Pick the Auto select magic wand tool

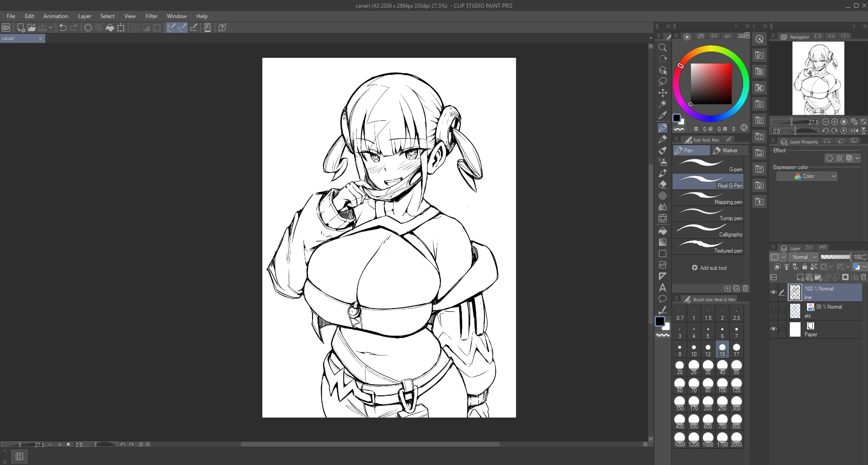[663, 104]
